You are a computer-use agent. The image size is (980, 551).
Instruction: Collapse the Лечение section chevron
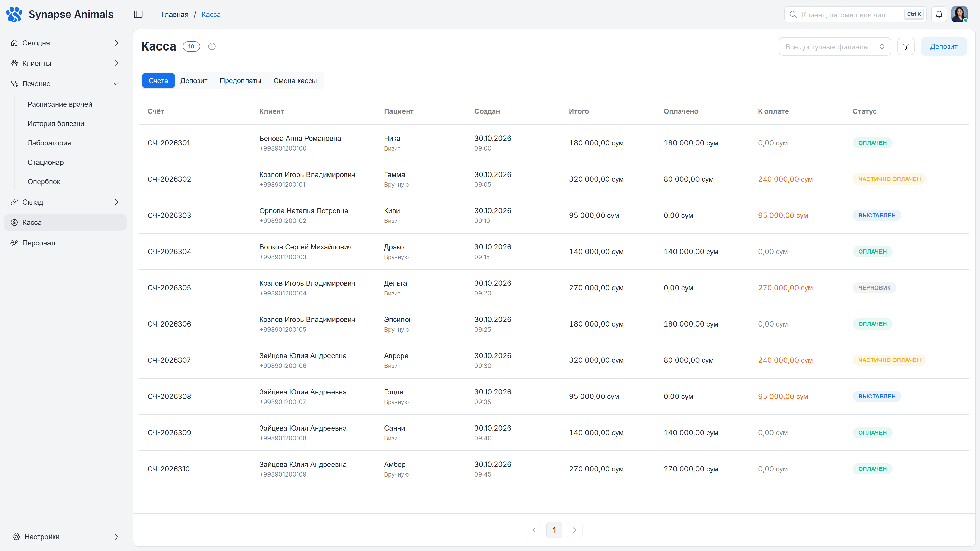click(116, 84)
